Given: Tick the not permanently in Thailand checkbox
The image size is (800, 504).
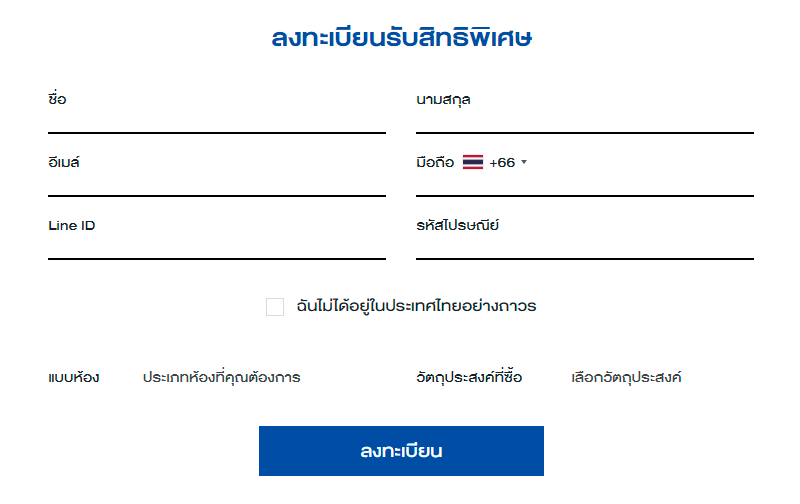Looking at the screenshot, I should tap(275, 307).
